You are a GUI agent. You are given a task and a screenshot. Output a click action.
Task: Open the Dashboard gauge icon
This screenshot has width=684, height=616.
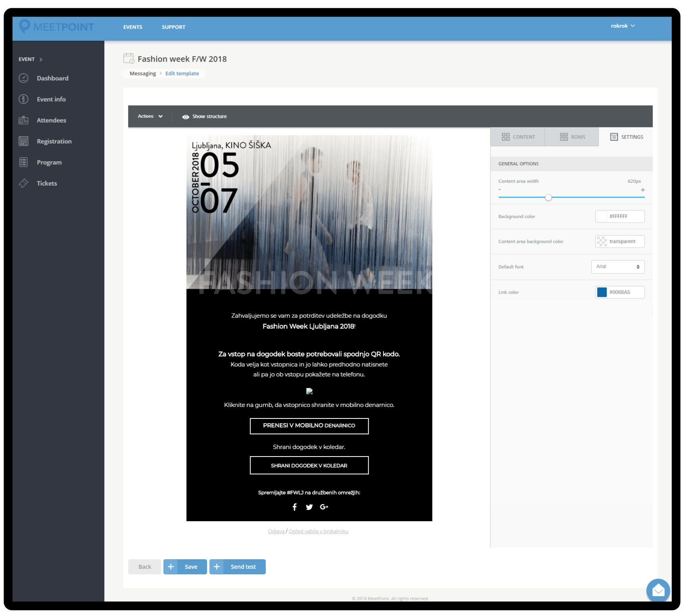click(24, 78)
